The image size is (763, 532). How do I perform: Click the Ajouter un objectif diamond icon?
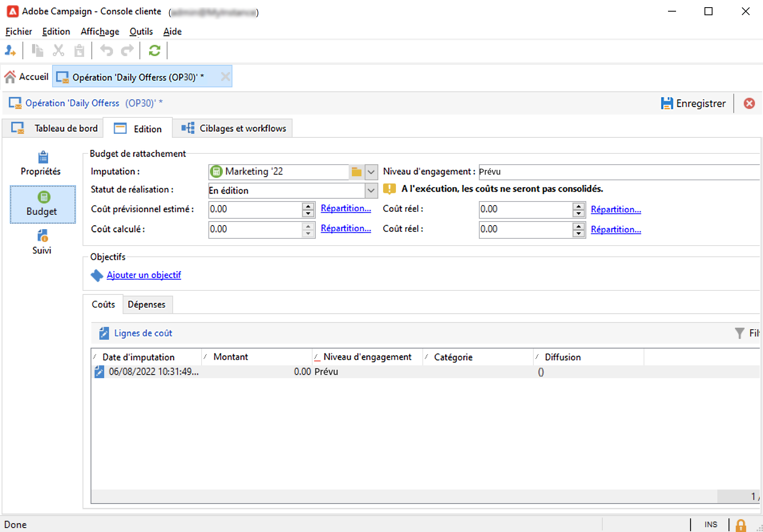pyautogui.click(x=97, y=275)
